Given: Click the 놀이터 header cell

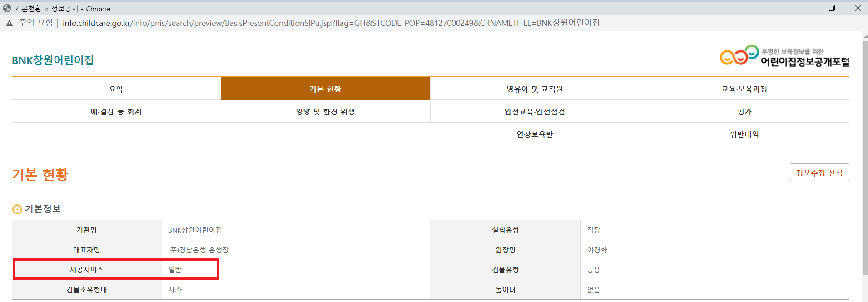Looking at the screenshot, I should [505, 290].
